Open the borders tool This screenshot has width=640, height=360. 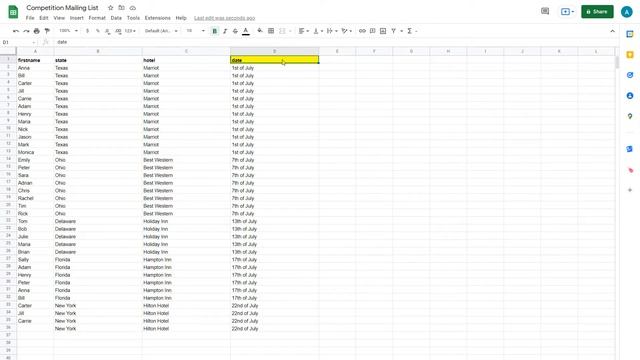(x=271, y=31)
